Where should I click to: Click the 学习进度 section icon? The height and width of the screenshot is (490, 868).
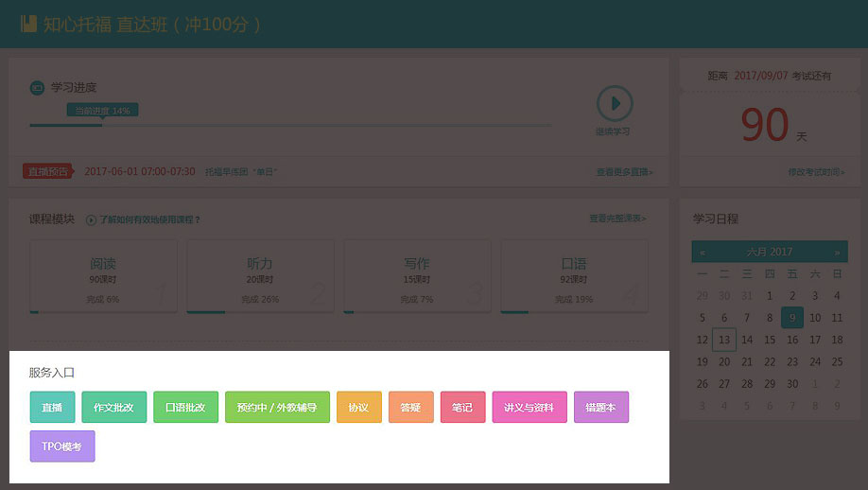[x=37, y=88]
